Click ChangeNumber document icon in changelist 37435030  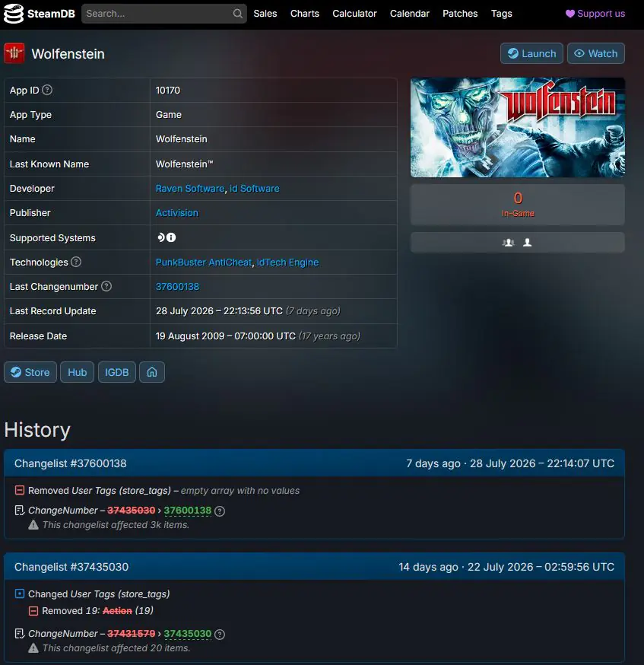click(20, 634)
